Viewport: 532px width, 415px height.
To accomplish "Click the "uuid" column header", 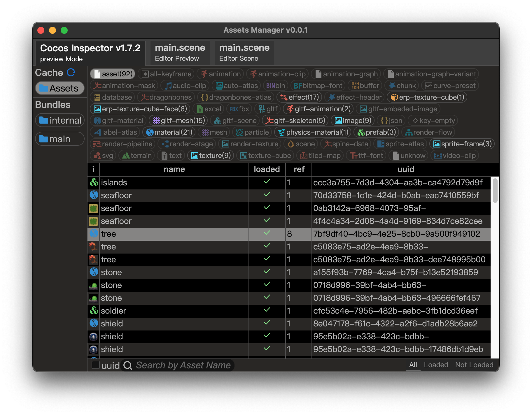I will pos(405,169).
